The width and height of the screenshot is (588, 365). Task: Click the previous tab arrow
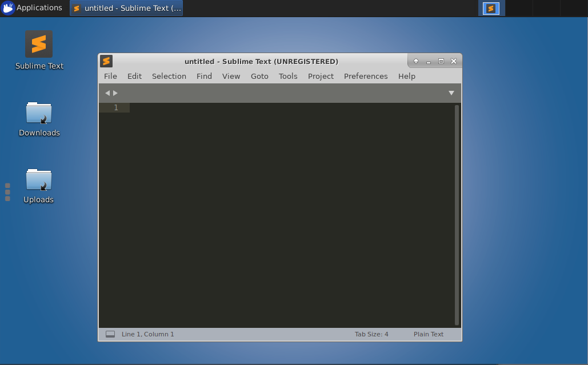coord(107,93)
